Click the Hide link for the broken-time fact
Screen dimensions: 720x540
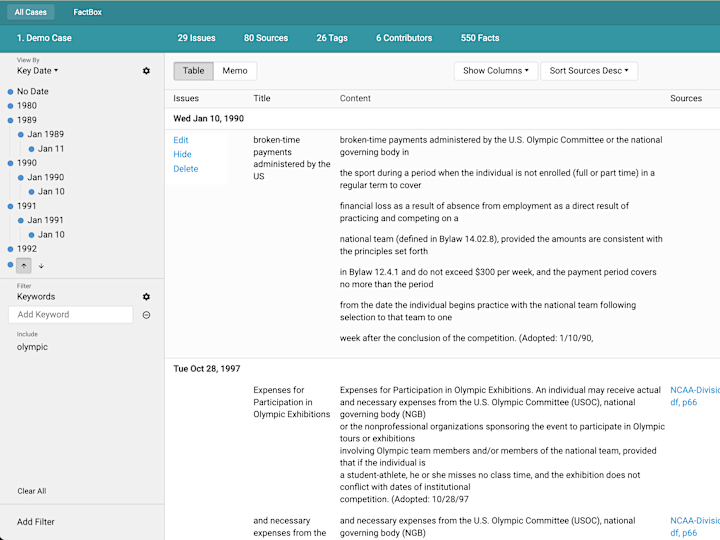tap(182, 154)
